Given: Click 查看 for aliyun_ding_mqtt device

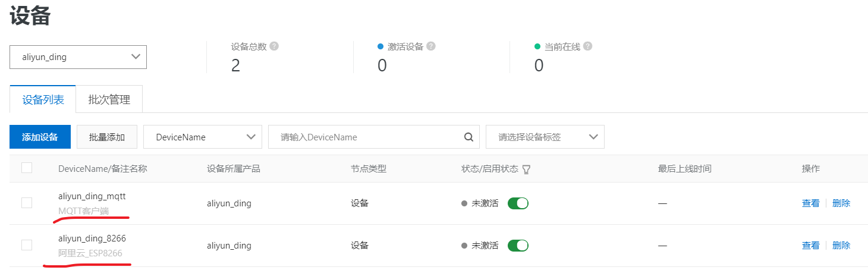Looking at the screenshot, I should 810,203.
